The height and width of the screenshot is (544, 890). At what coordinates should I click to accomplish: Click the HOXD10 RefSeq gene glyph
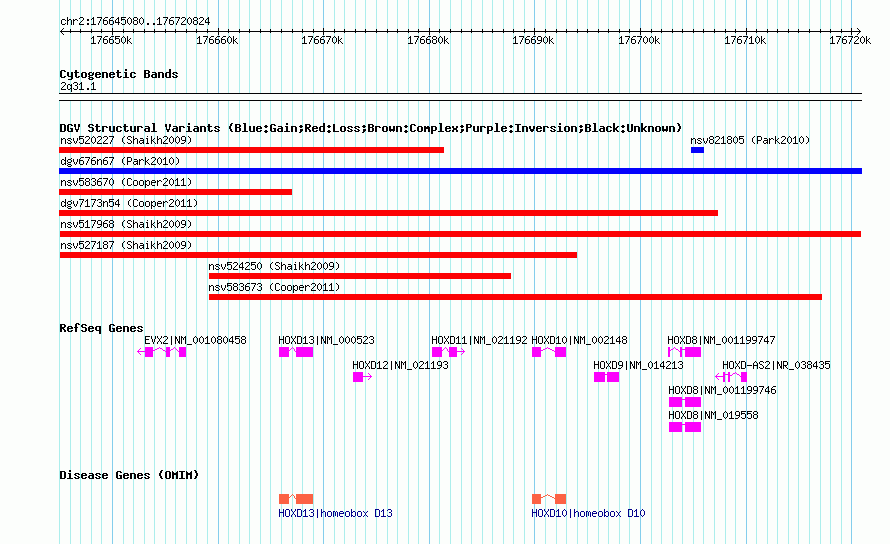[x=549, y=352]
